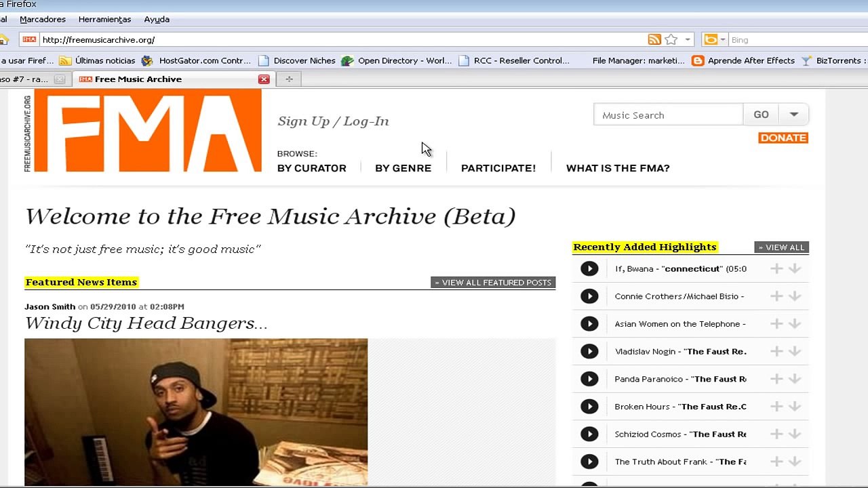Viewport: 868px width, 488px height.
Task: Add Connie Crothers track using plus icon
Action: point(776,296)
